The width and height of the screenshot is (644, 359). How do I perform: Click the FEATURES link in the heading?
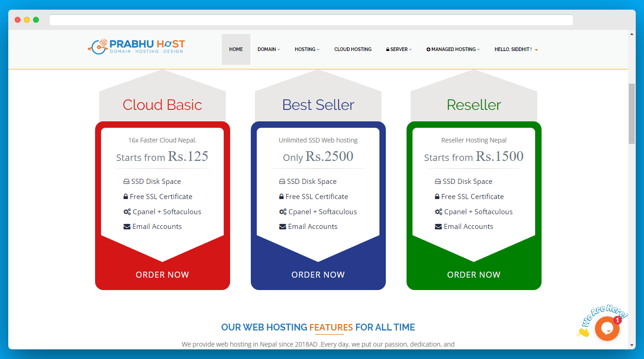(330, 327)
